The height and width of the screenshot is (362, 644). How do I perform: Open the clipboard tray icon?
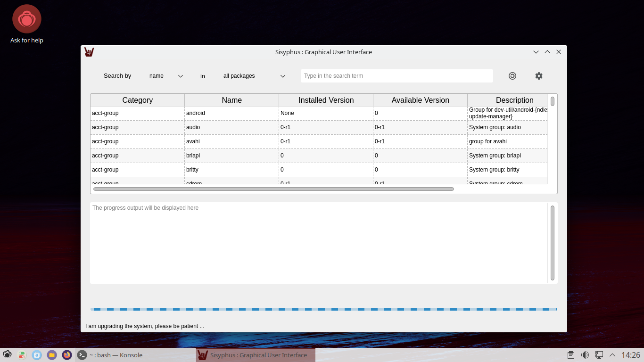571,355
